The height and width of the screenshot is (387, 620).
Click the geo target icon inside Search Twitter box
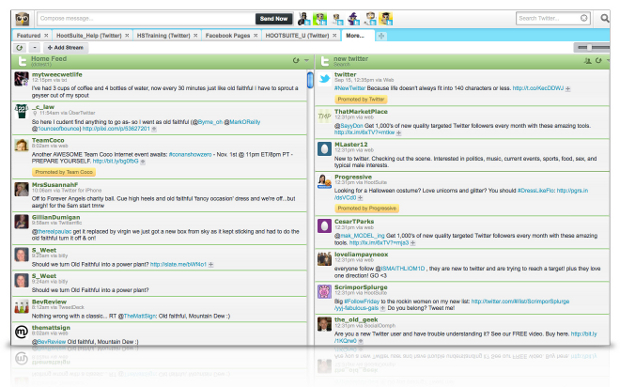584,18
